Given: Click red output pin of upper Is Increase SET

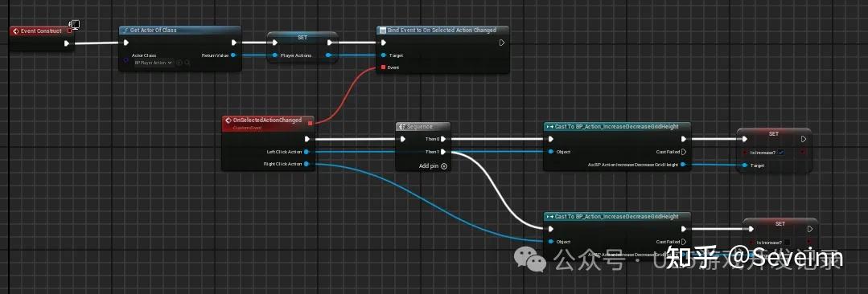Looking at the screenshot, I should [x=803, y=152].
